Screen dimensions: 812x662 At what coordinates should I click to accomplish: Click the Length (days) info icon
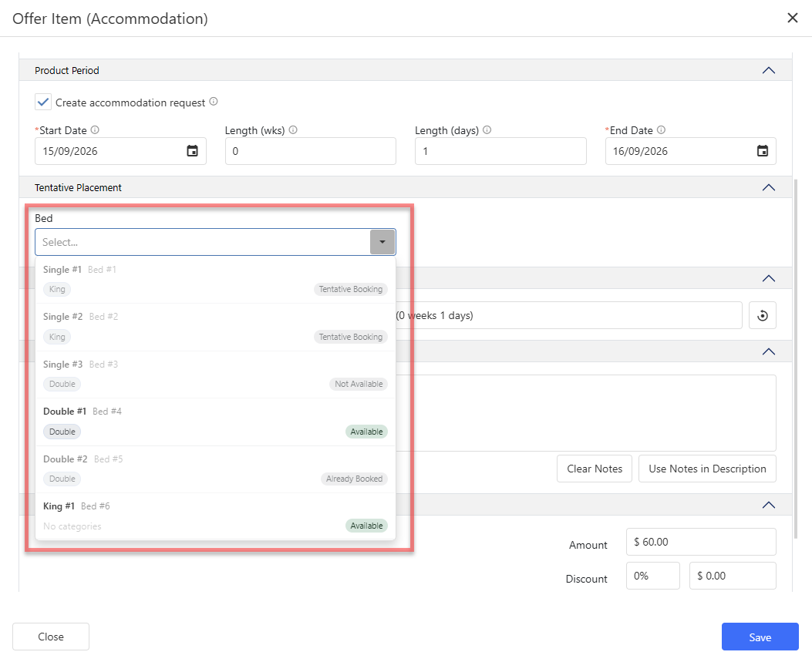pos(487,130)
